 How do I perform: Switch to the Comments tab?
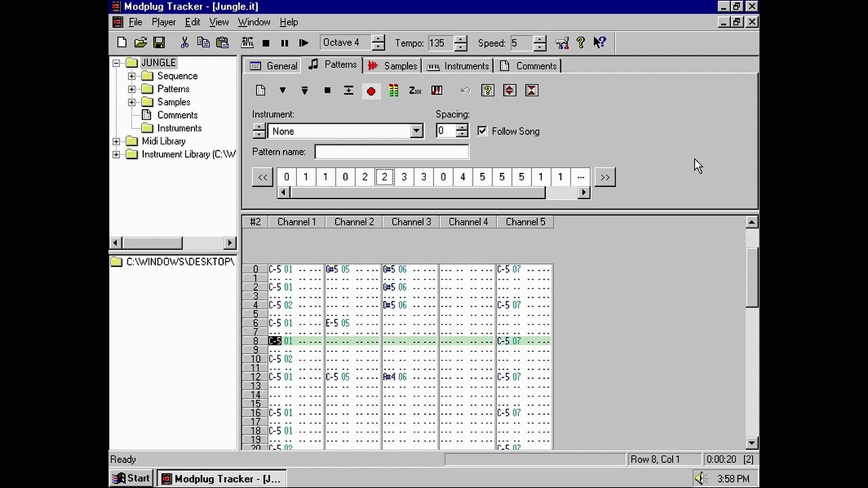coord(528,66)
